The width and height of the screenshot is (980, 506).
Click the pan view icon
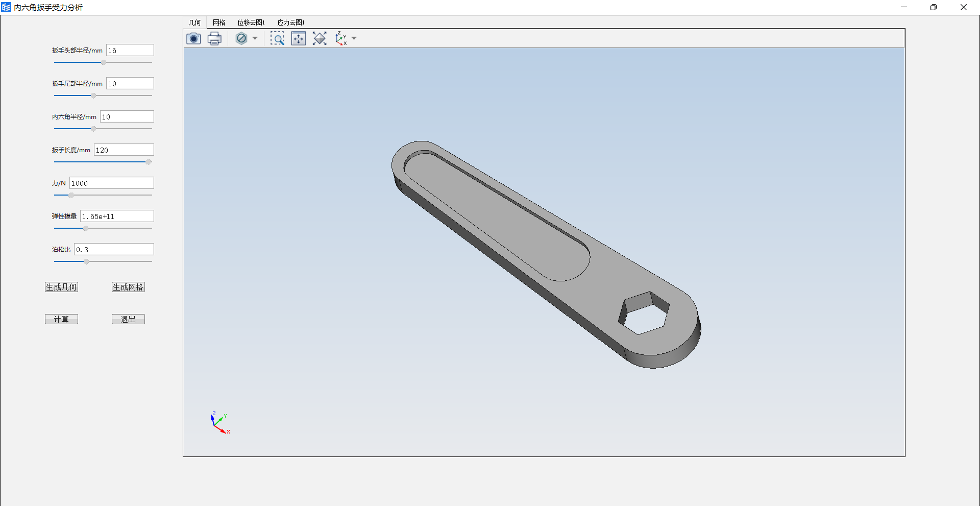click(x=299, y=38)
